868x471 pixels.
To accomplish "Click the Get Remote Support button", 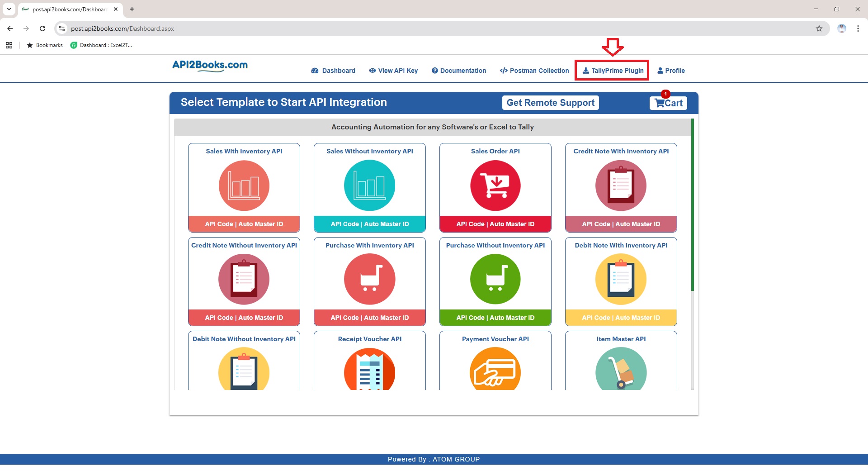I will pyautogui.click(x=551, y=103).
